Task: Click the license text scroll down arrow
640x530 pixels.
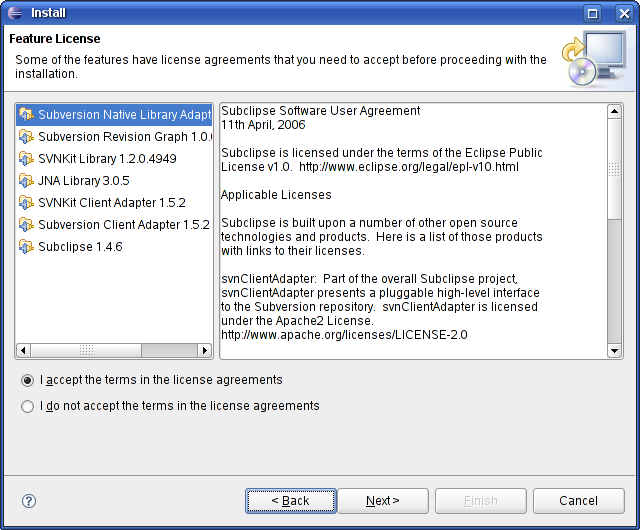Action: click(614, 350)
